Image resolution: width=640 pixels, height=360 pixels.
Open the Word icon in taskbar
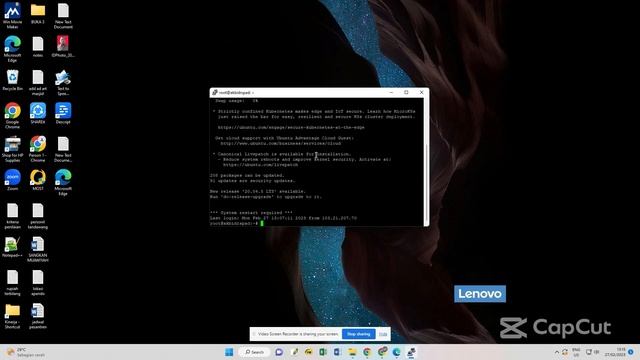(337, 352)
